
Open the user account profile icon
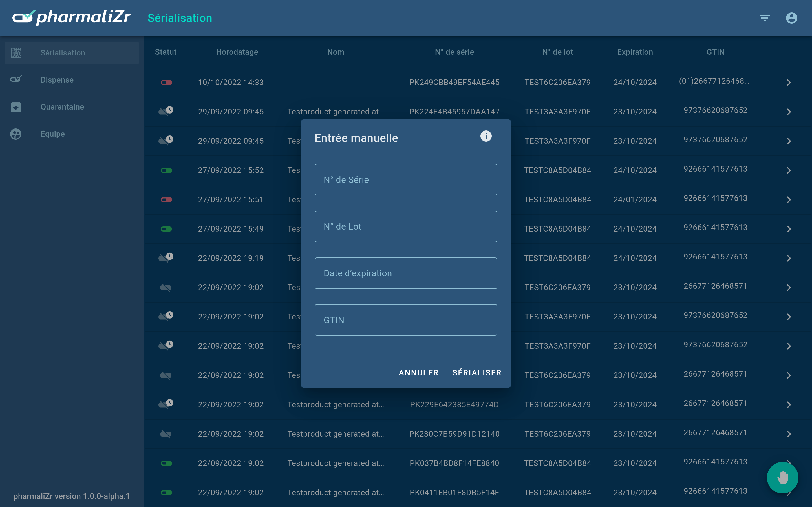coord(791,18)
